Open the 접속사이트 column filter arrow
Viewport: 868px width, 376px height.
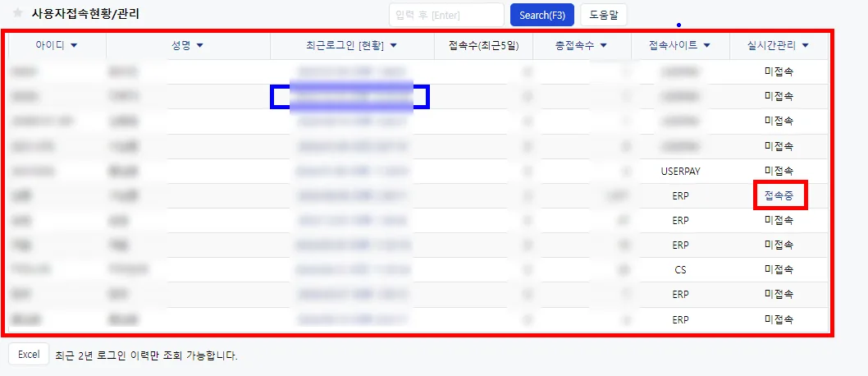pos(707,46)
